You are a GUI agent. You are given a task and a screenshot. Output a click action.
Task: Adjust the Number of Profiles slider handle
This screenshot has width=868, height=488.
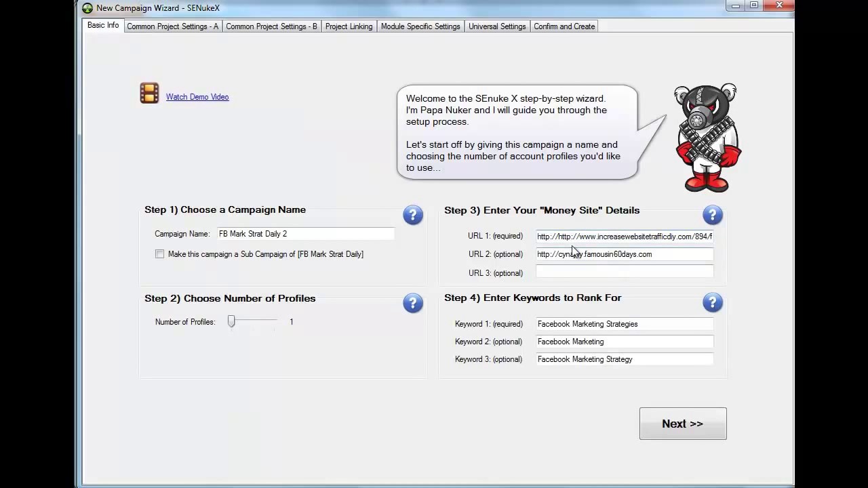tap(231, 321)
